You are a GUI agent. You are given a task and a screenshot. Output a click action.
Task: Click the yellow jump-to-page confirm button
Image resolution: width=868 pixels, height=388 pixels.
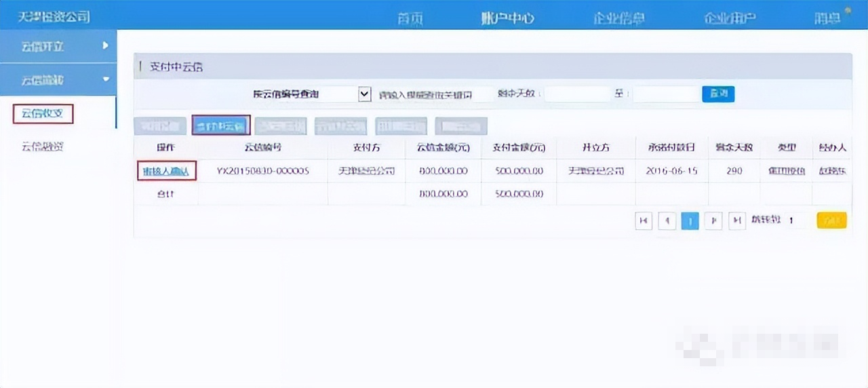[832, 220]
